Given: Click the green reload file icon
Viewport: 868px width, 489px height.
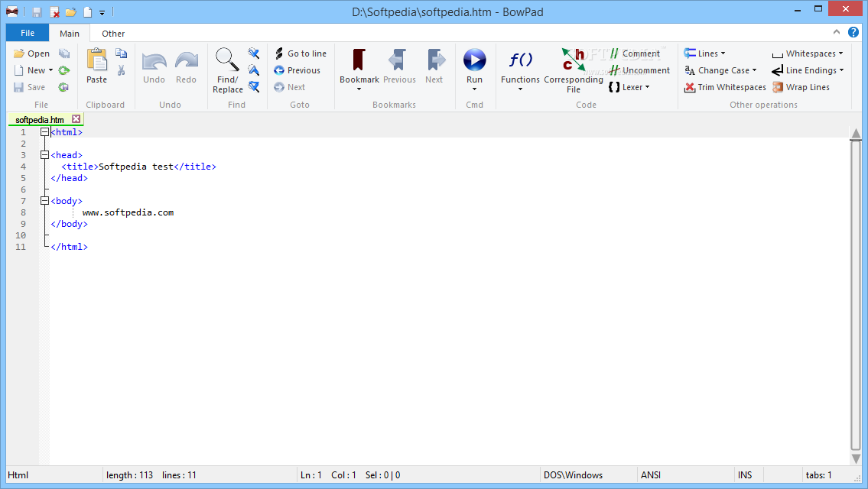Looking at the screenshot, I should click(x=64, y=70).
